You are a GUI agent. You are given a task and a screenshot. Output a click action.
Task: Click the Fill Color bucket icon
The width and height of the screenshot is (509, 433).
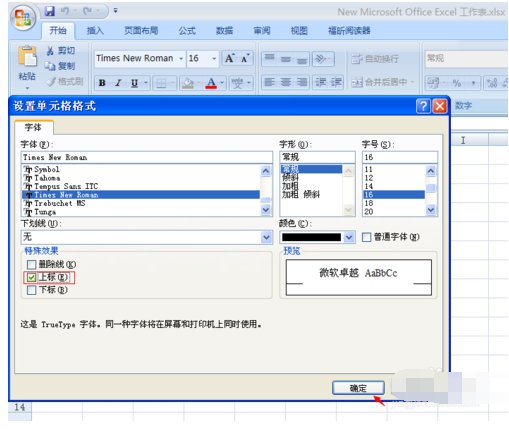[188, 83]
